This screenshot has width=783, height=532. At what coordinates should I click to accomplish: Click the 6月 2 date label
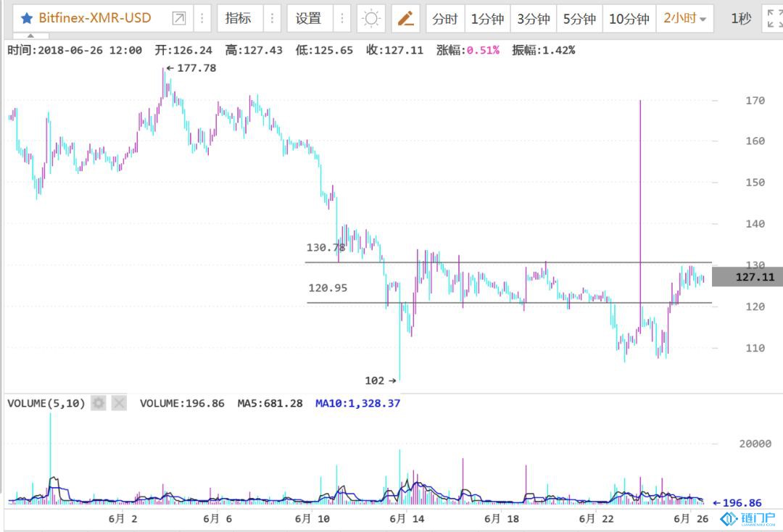pyautogui.click(x=123, y=518)
